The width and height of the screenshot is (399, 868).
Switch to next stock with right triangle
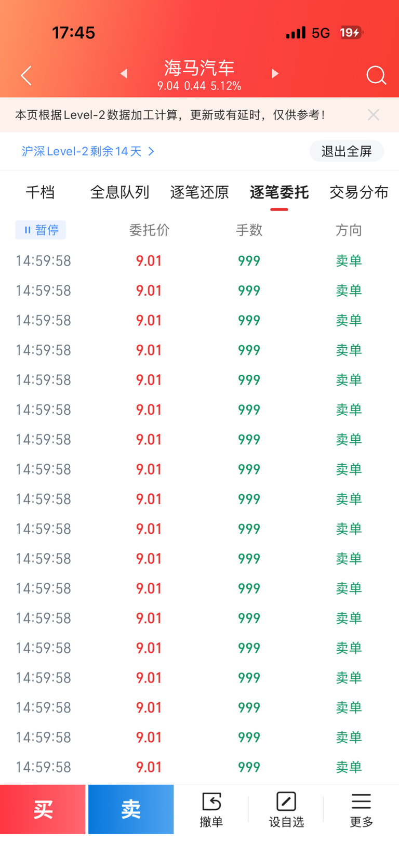(275, 74)
